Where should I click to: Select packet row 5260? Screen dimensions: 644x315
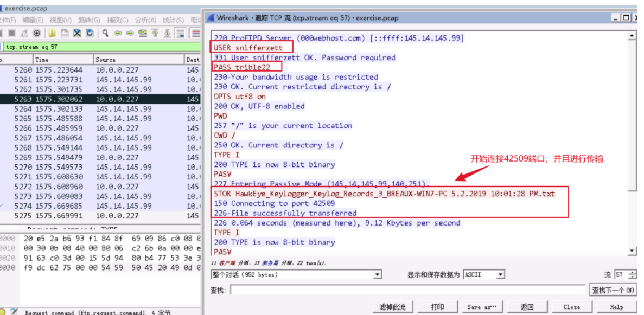(x=100, y=70)
